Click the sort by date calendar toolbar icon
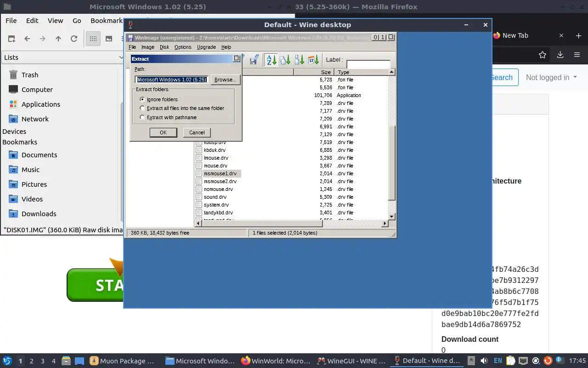 click(x=314, y=60)
